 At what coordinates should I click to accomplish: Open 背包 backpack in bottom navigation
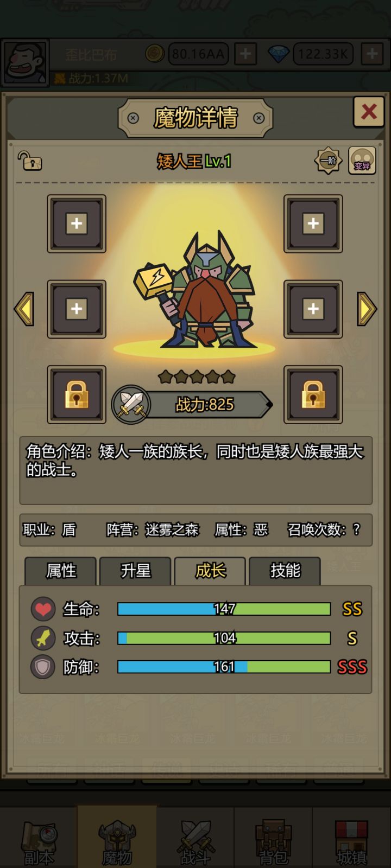point(273,838)
